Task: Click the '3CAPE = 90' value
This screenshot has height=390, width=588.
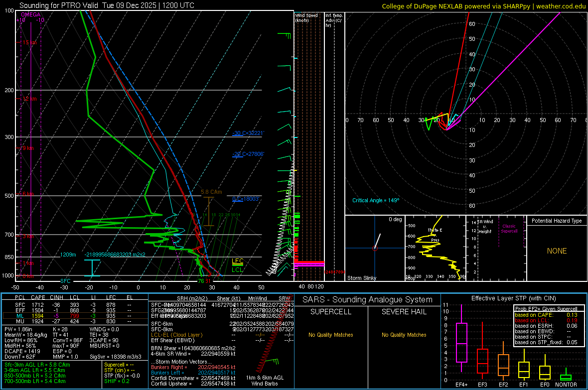Action: click(104, 341)
